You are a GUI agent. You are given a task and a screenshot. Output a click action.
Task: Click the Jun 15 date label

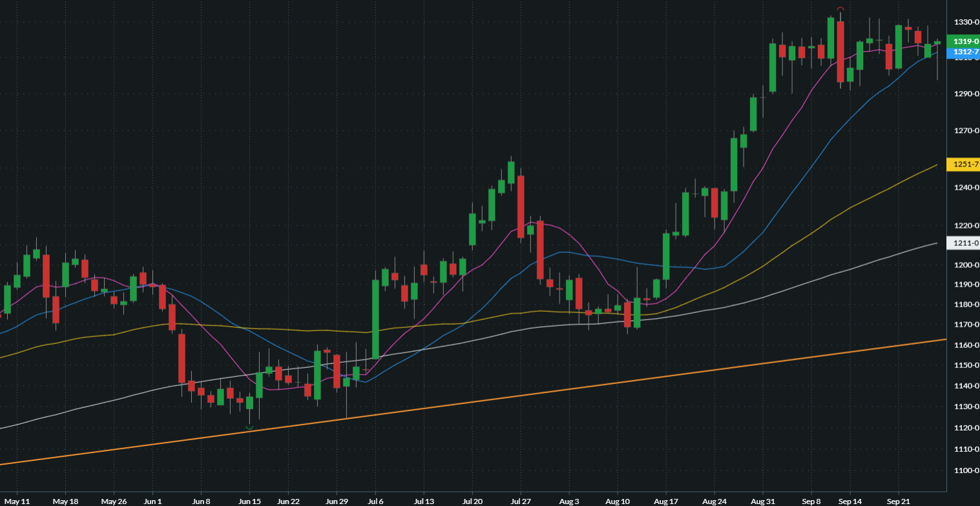[249, 501]
